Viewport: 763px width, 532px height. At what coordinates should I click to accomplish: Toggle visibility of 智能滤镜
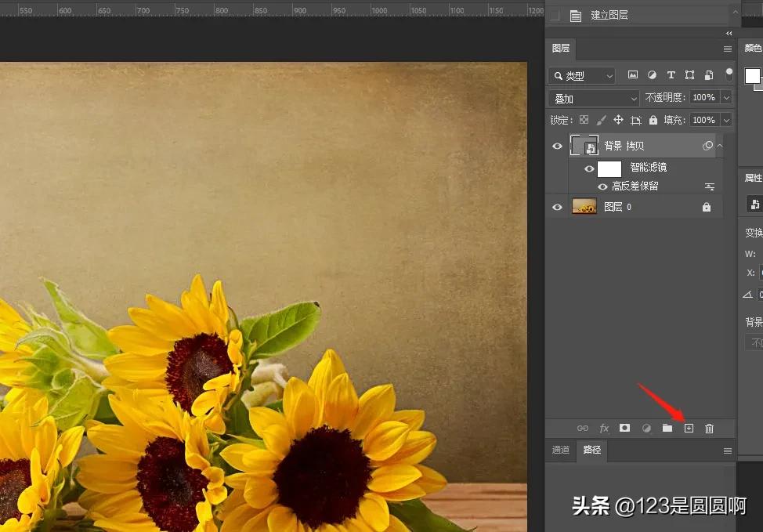click(x=589, y=168)
